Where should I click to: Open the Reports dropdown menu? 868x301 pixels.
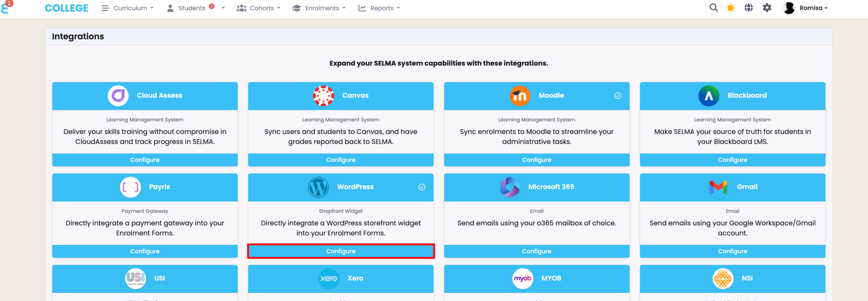coord(379,8)
